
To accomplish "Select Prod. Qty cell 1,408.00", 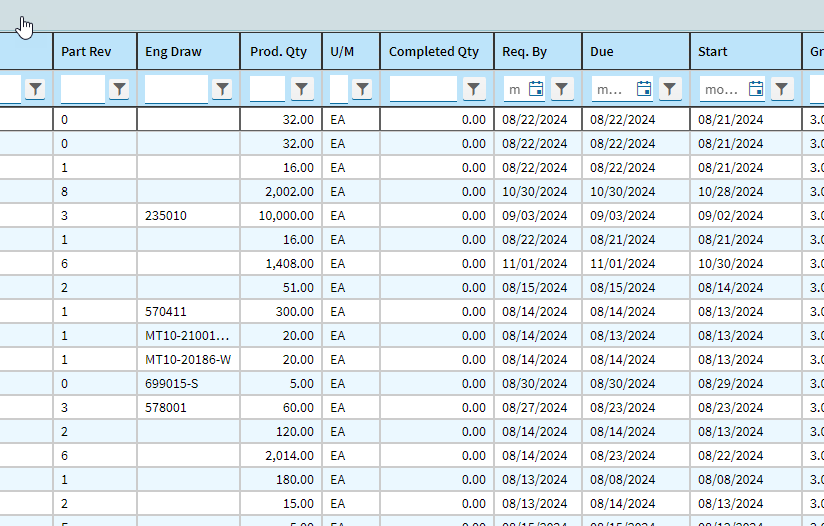I will pyautogui.click(x=281, y=264).
